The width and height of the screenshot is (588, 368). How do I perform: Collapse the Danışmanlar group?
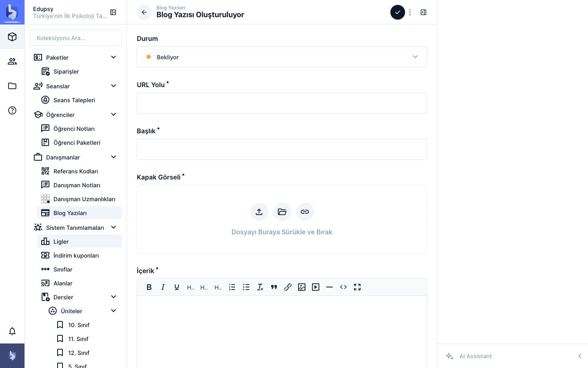(x=114, y=157)
